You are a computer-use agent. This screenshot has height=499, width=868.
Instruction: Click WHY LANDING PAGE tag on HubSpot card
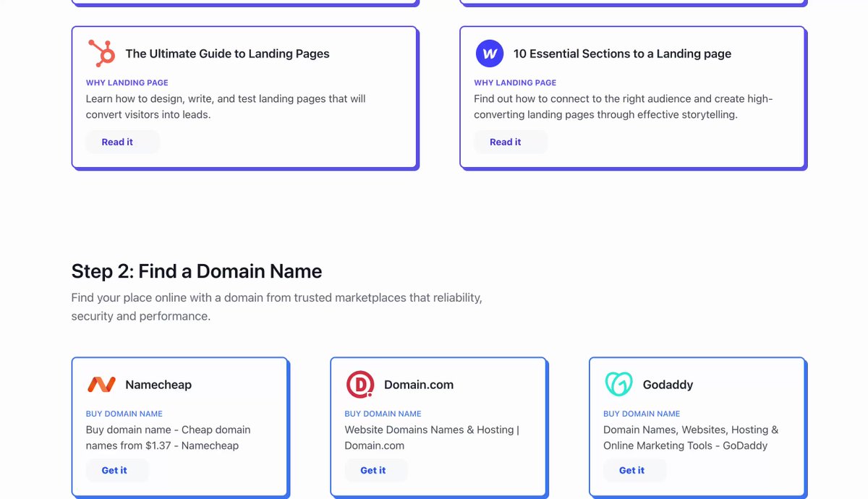tap(127, 83)
